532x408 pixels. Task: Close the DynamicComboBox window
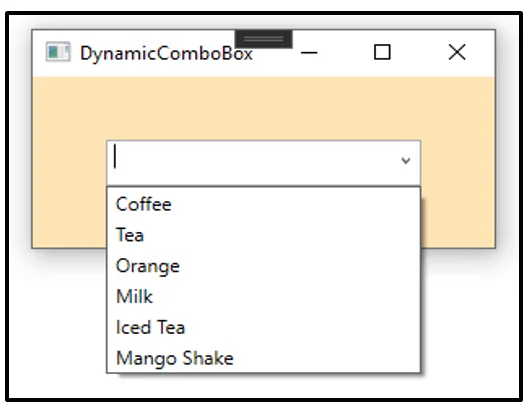click(457, 53)
